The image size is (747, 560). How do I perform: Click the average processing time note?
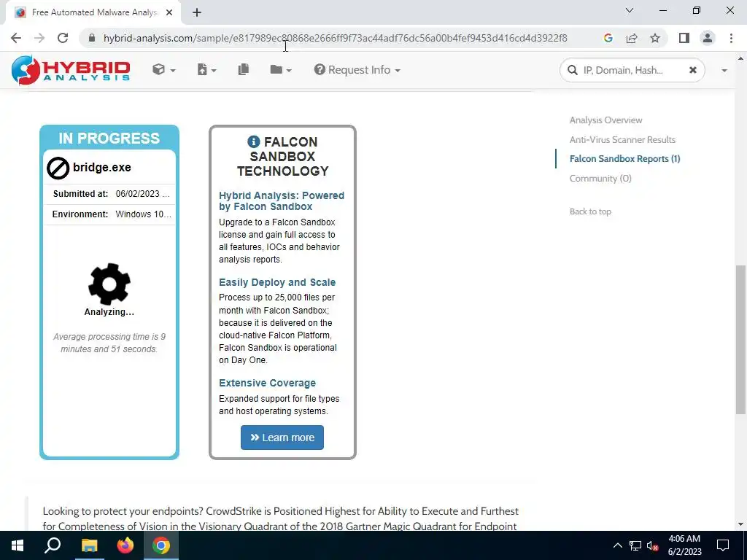tap(109, 343)
